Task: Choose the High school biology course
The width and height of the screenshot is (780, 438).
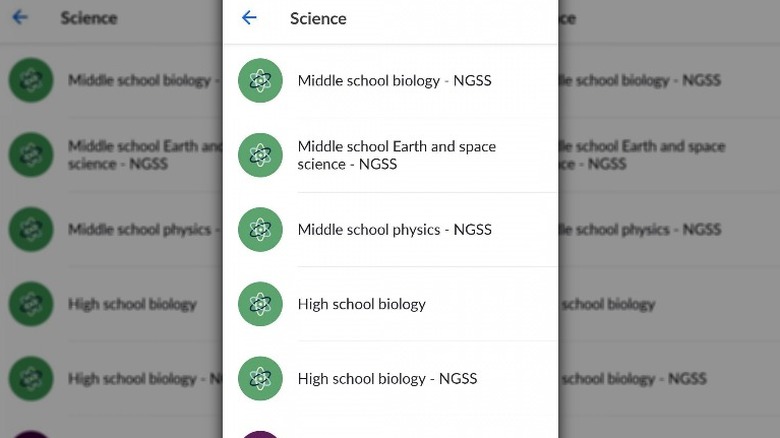Action: pos(361,304)
